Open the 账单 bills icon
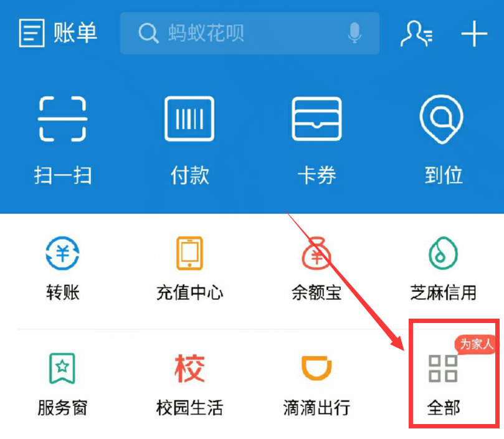Viewport: 504px width, 439px height. coord(32,32)
